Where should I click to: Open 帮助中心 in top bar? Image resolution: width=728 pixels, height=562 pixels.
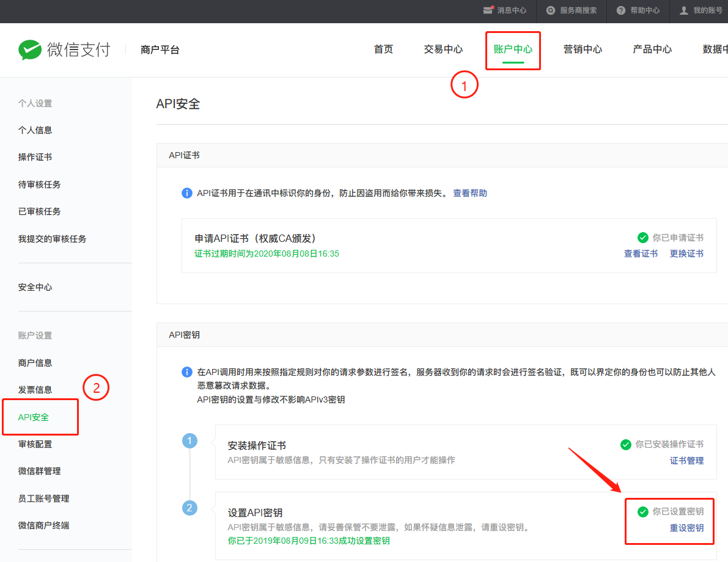coord(645,10)
